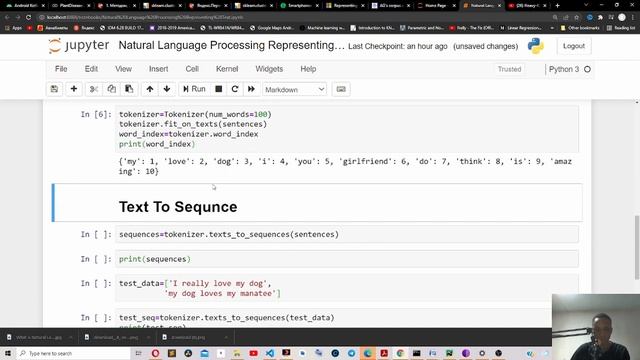The height and width of the screenshot is (360, 640).
Task: Open the Reading list
Action: pyautogui.click(x=621, y=28)
